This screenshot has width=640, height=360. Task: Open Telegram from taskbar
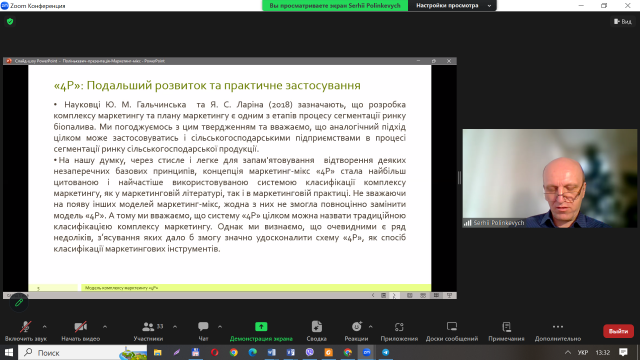point(386,352)
